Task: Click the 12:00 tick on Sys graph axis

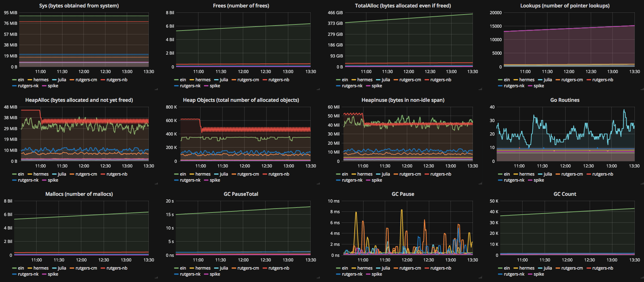Action: 84,72
